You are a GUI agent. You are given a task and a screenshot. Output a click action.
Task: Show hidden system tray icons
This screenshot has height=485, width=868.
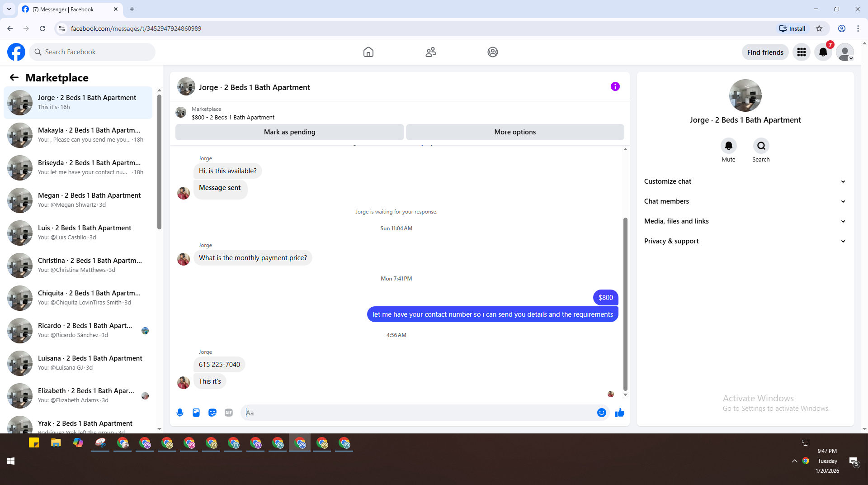[794, 461]
